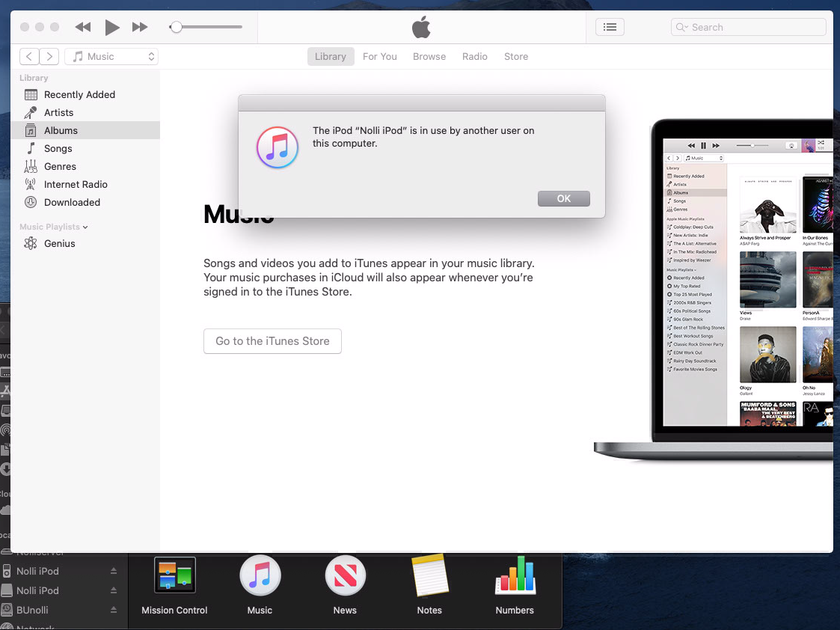This screenshot has height=630, width=840.
Task: Navigate back with left chevron
Action: (29, 56)
